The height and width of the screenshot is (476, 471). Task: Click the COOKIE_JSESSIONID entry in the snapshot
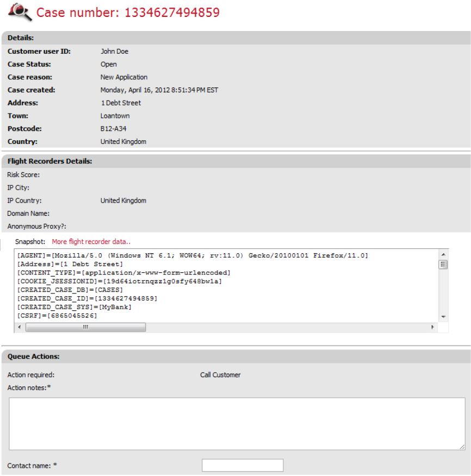[x=120, y=281]
